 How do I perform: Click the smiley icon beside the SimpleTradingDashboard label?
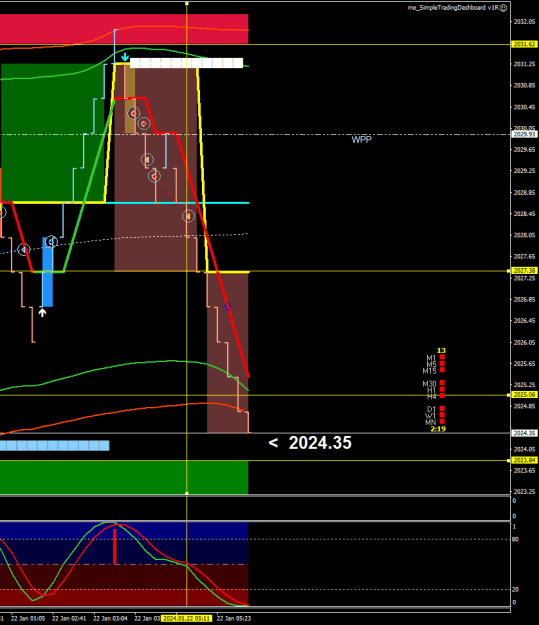[x=504, y=8]
